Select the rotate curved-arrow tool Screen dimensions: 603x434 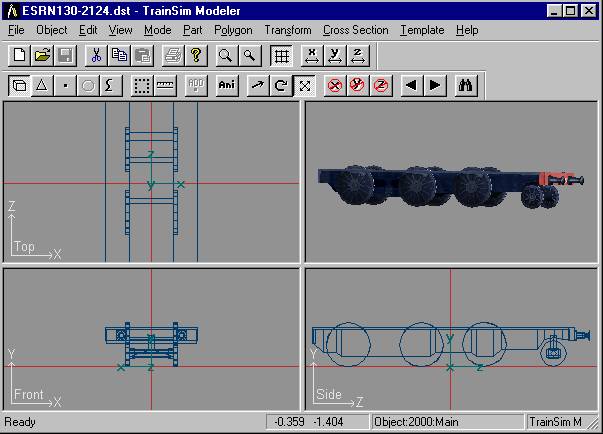point(281,85)
